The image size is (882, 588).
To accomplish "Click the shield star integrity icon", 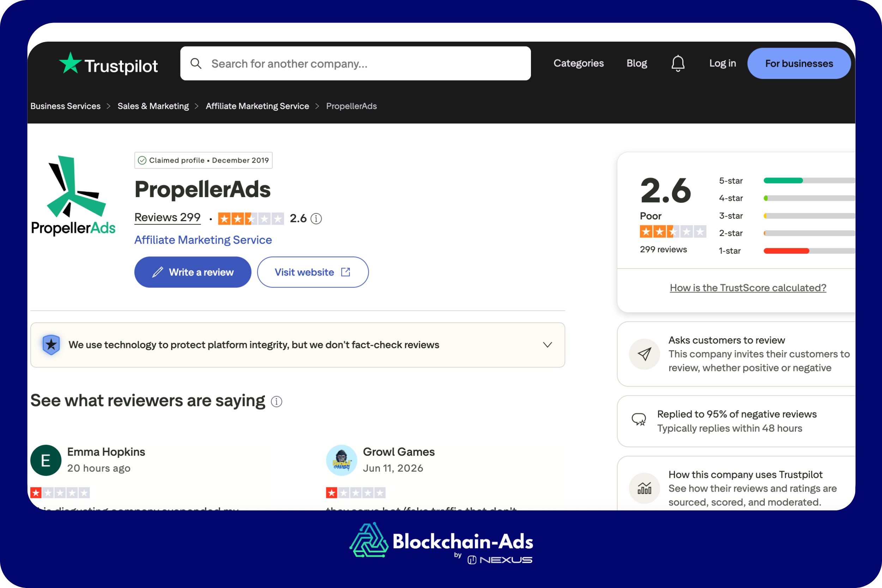I will [x=52, y=345].
